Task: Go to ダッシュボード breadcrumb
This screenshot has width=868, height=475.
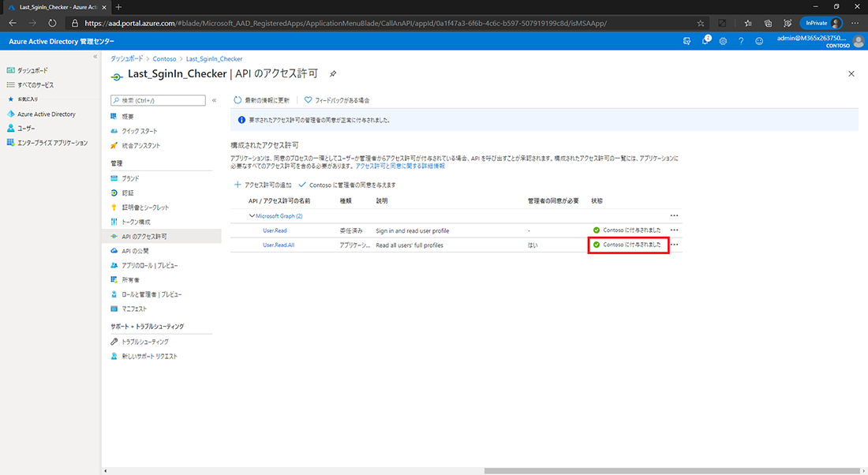Action: pyautogui.click(x=126, y=58)
